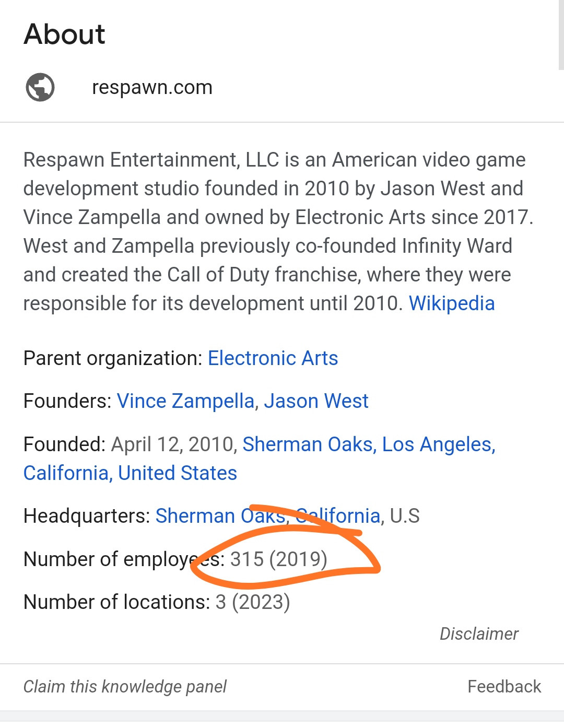Select founder Jason West link

pyautogui.click(x=316, y=401)
